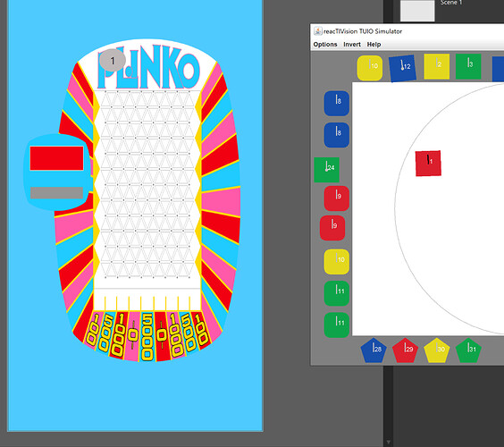The width and height of the screenshot is (504, 447).
Task: Select the yellow square fiducial 2
Action: 436,66
